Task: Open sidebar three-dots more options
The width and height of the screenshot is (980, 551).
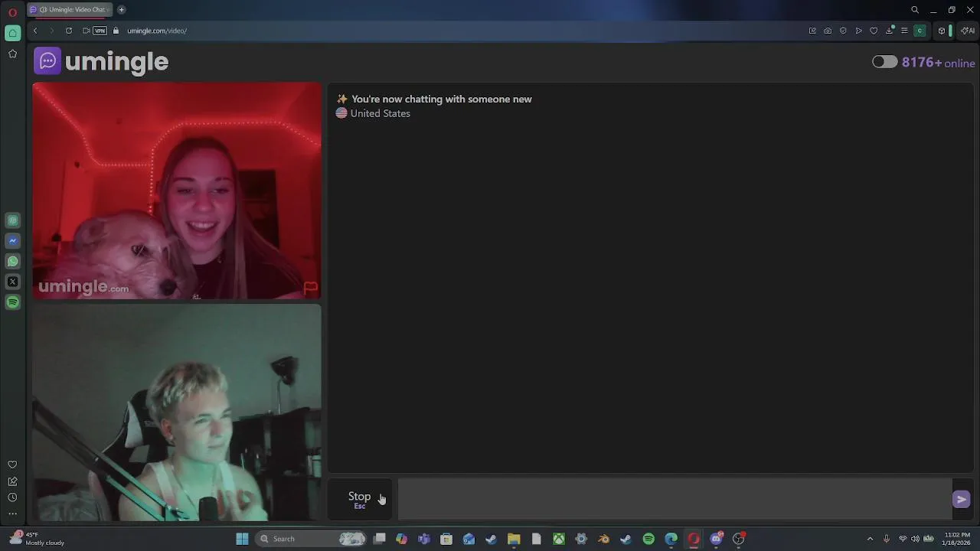Action: [12, 514]
